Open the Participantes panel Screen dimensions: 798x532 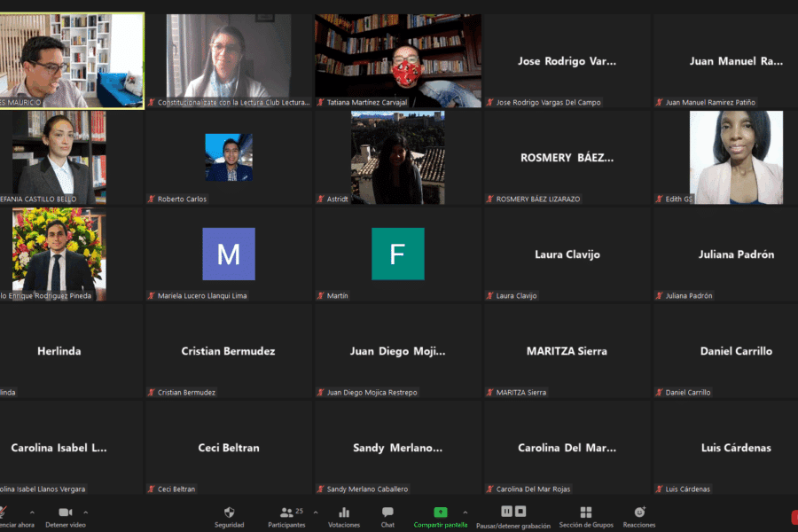[286, 512]
